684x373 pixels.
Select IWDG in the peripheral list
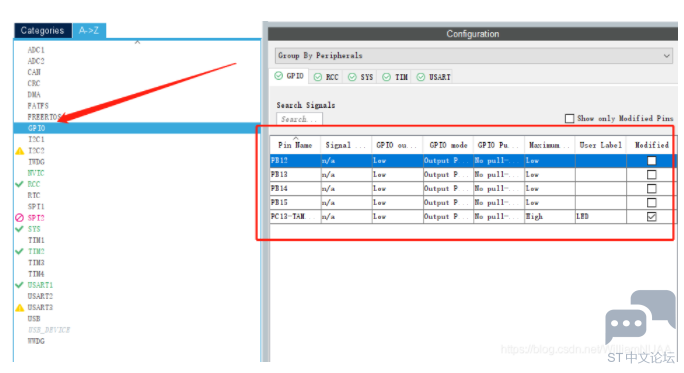pos(36,162)
